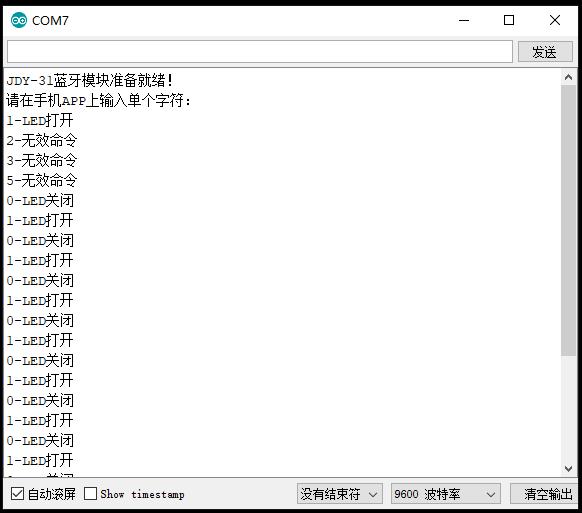The height and width of the screenshot is (513, 582).
Task: Click the 5-无效命令 output line
Action: click(42, 180)
